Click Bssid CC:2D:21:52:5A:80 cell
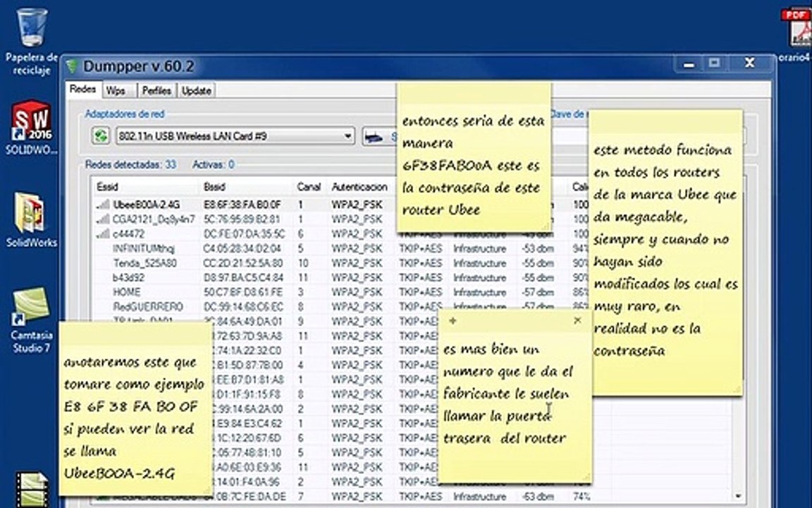Screen dimensions: 812x508 (243, 262)
